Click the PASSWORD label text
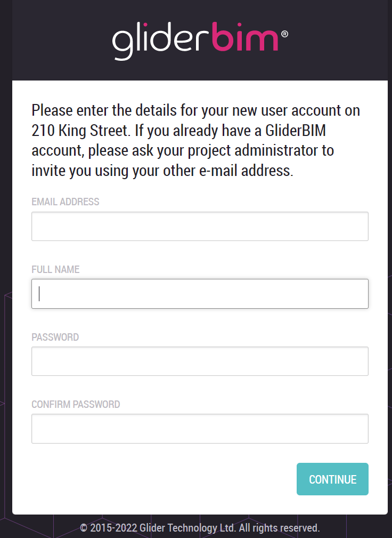 tap(55, 337)
